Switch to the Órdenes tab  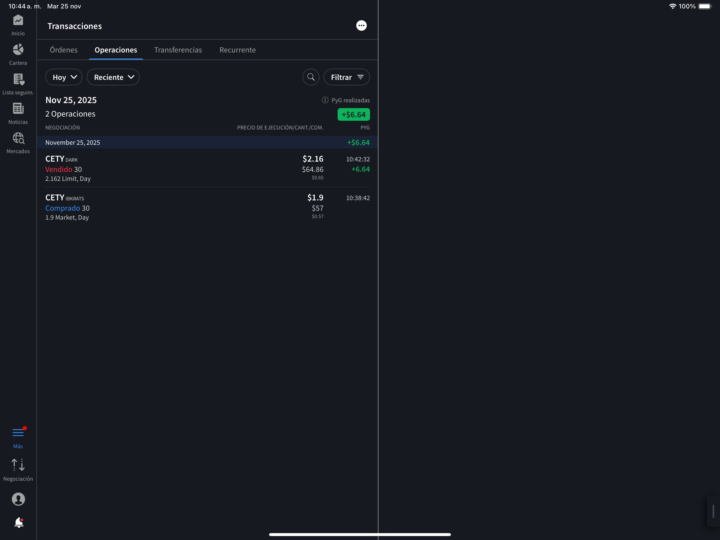pyautogui.click(x=63, y=50)
